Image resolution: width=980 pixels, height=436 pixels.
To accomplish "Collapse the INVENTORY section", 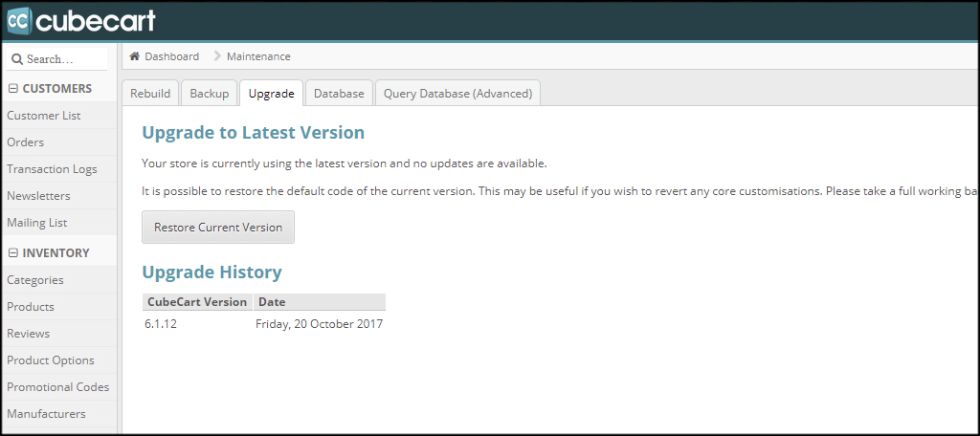I will (12, 253).
